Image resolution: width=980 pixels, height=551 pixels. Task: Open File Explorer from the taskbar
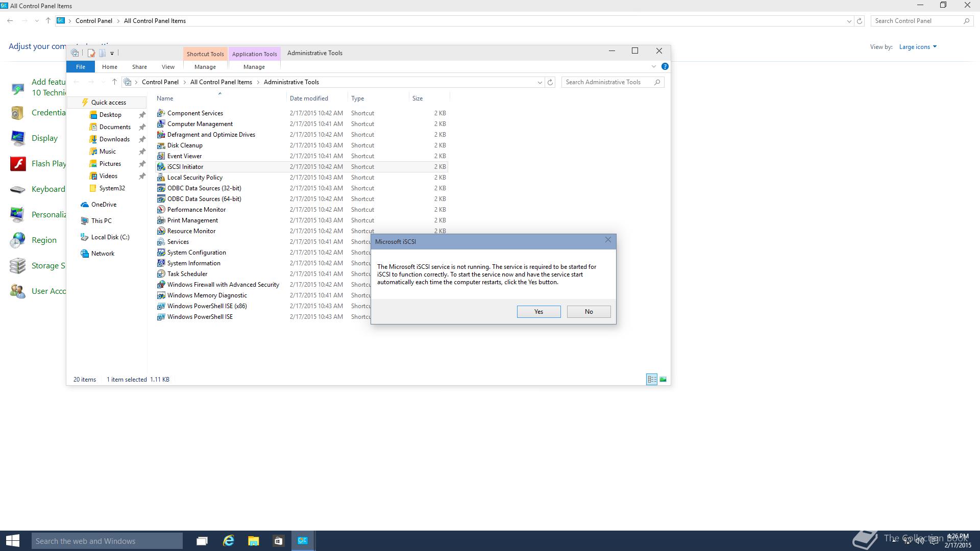pos(253,541)
